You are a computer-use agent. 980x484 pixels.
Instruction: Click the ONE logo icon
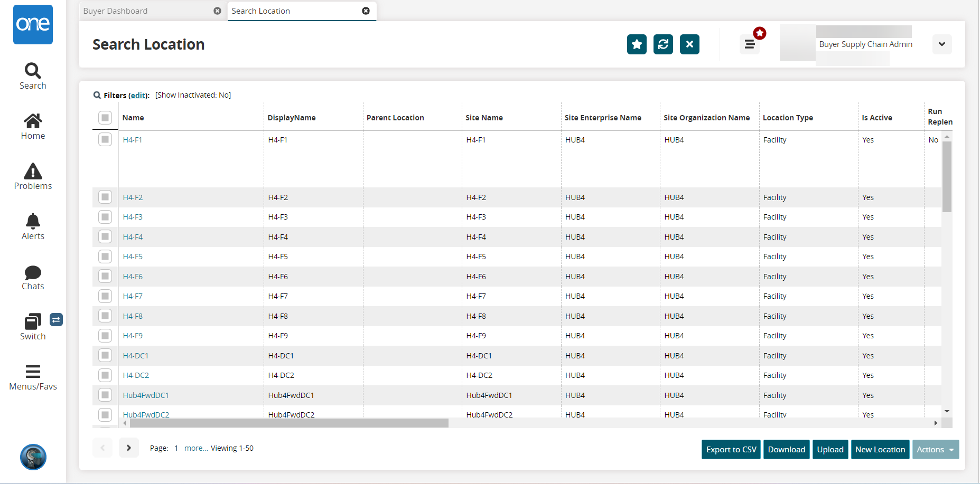(x=33, y=24)
